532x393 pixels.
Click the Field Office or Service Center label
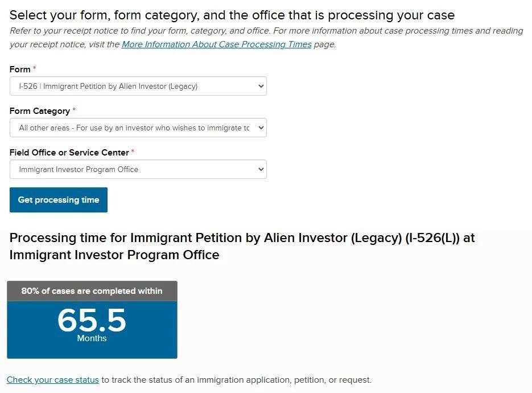coord(69,153)
